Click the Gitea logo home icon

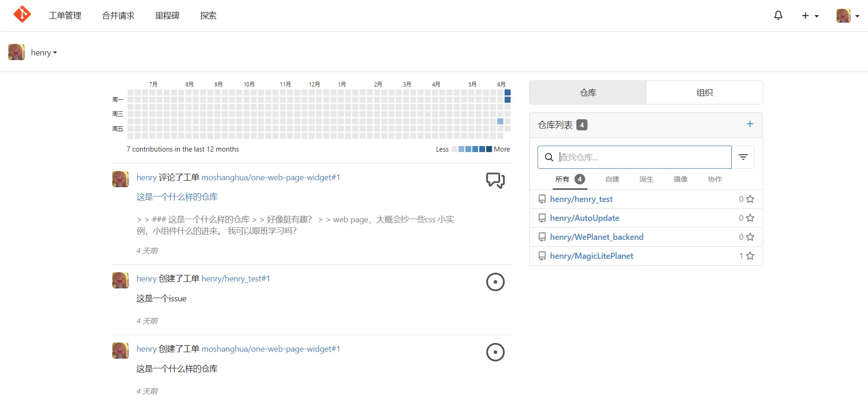(x=22, y=15)
